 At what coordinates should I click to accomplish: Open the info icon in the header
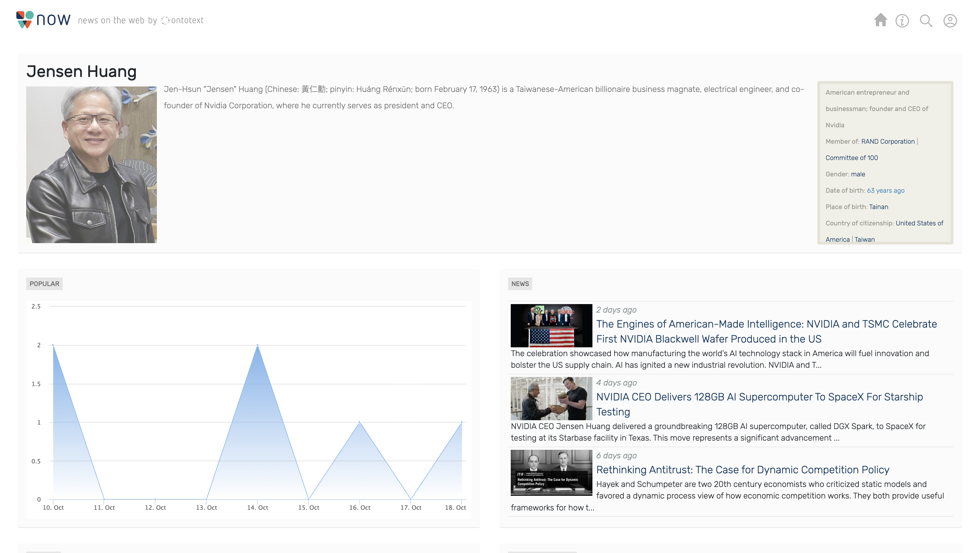(x=902, y=20)
